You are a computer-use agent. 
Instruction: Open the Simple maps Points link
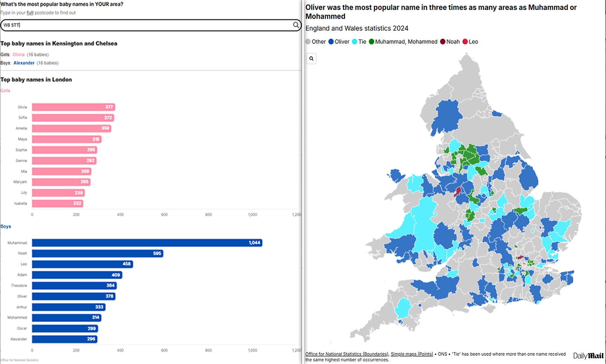pyautogui.click(x=411, y=354)
